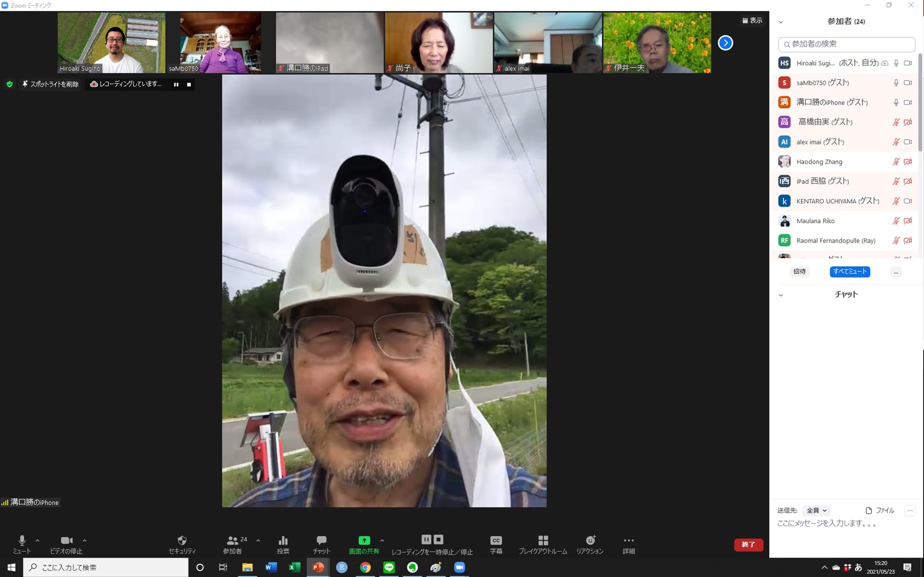Open chat more options ellipsis
The width and height of the screenshot is (924, 577).
pyautogui.click(x=910, y=510)
